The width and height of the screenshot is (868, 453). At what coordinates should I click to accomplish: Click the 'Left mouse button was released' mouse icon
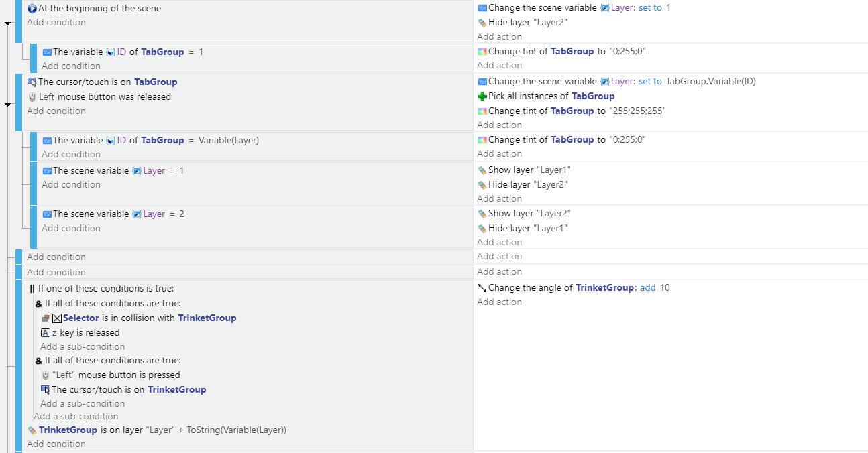pos(32,97)
